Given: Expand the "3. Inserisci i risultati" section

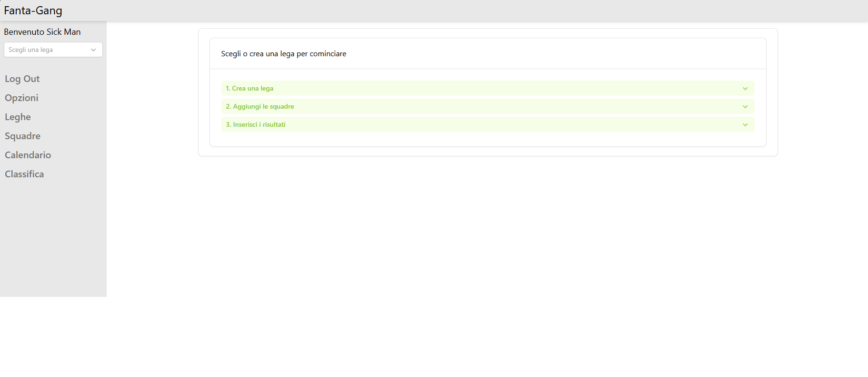Looking at the screenshot, I should point(256,125).
